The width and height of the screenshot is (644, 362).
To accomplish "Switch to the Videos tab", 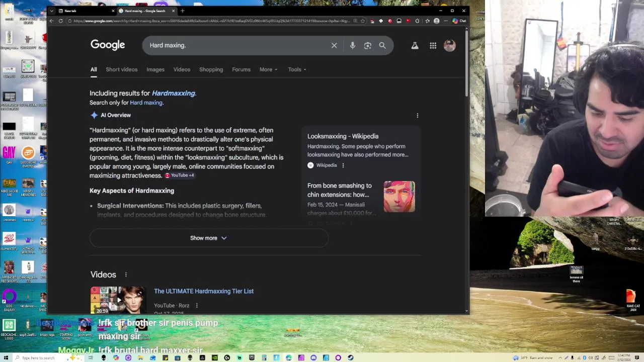I will (x=182, y=69).
